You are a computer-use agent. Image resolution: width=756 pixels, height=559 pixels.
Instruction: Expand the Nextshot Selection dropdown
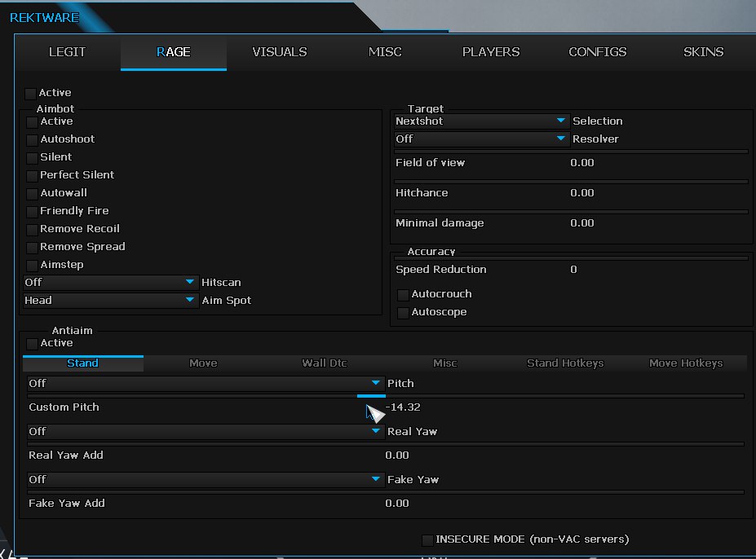[480, 121]
